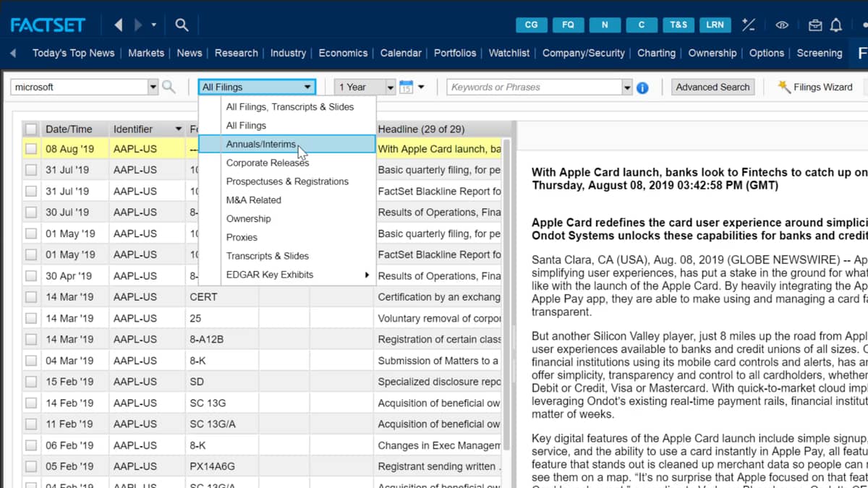Open the T&S shortcut button
The width and height of the screenshot is (868, 488).
coord(678,25)
